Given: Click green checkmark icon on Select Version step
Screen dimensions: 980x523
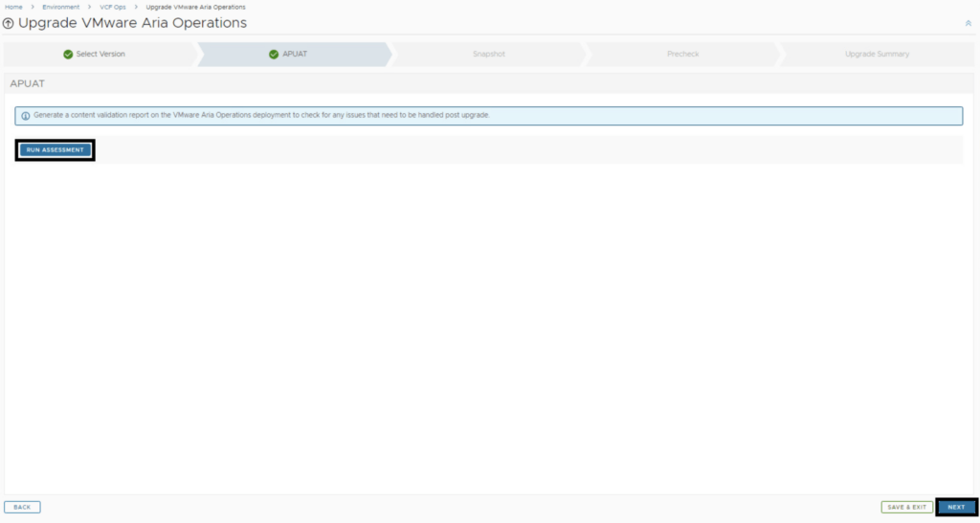Looking at the screenshot, I should pyautogui.click(x=68, y=55).
